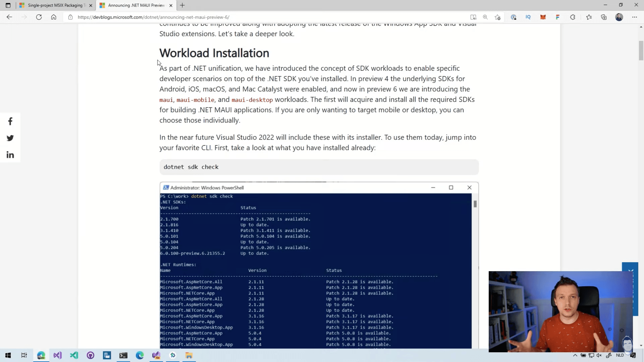
Task: Close the Single-project MSIX Packaging tab
Action: point(91,5)
